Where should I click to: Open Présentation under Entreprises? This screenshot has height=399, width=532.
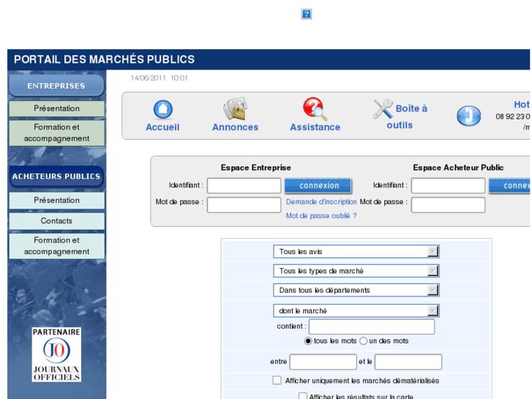tap(56, 108)
